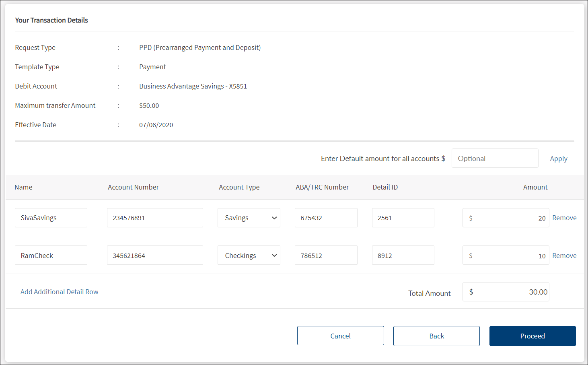588x365 pixels.
Task: Click Detail ID field containing 2561
Action: [x=403, y=218]
